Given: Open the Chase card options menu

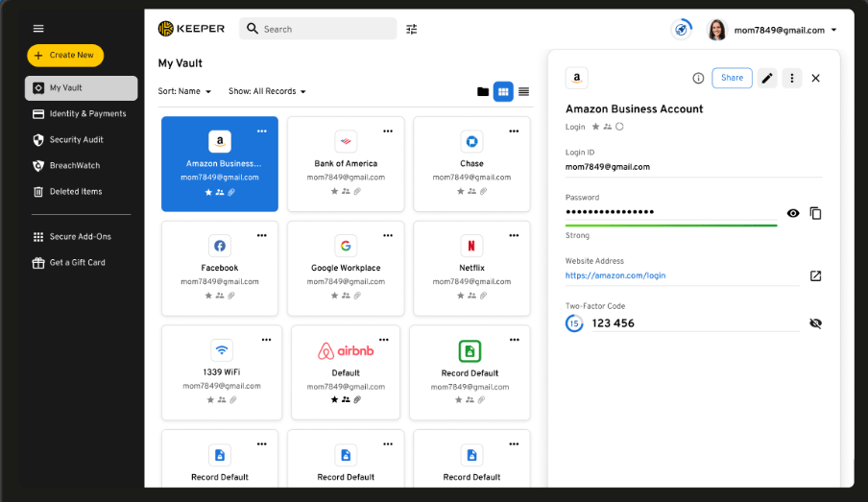Looking at the screenshot, I should (514, 131).
